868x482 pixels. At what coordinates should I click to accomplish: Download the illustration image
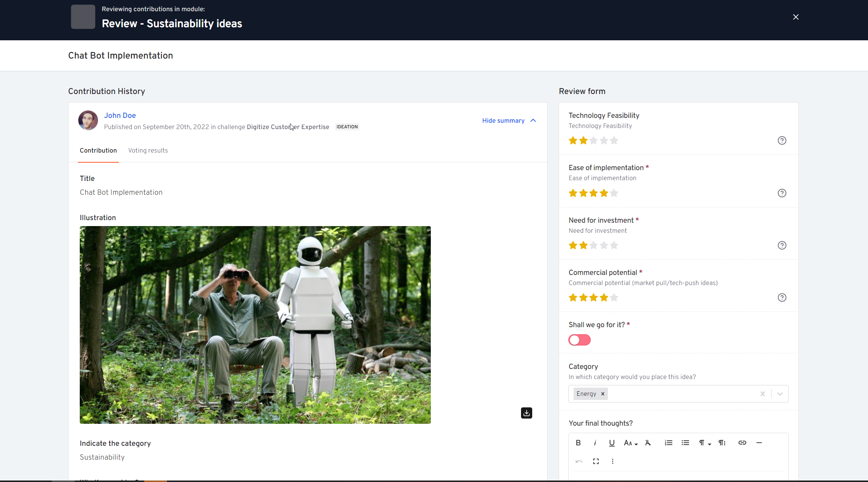pyautogui.click(x=526, y=413)
